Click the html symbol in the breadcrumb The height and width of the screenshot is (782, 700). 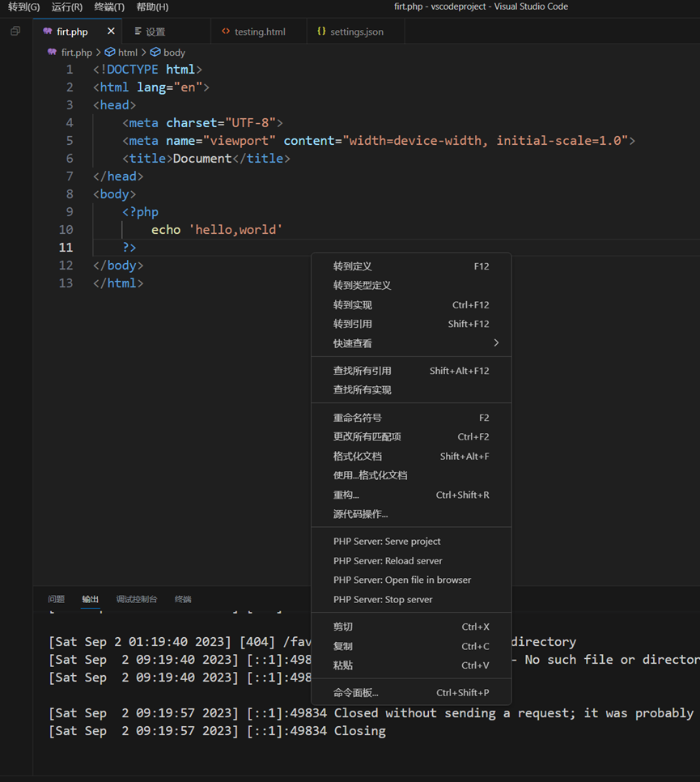click(x=128, y=52)
